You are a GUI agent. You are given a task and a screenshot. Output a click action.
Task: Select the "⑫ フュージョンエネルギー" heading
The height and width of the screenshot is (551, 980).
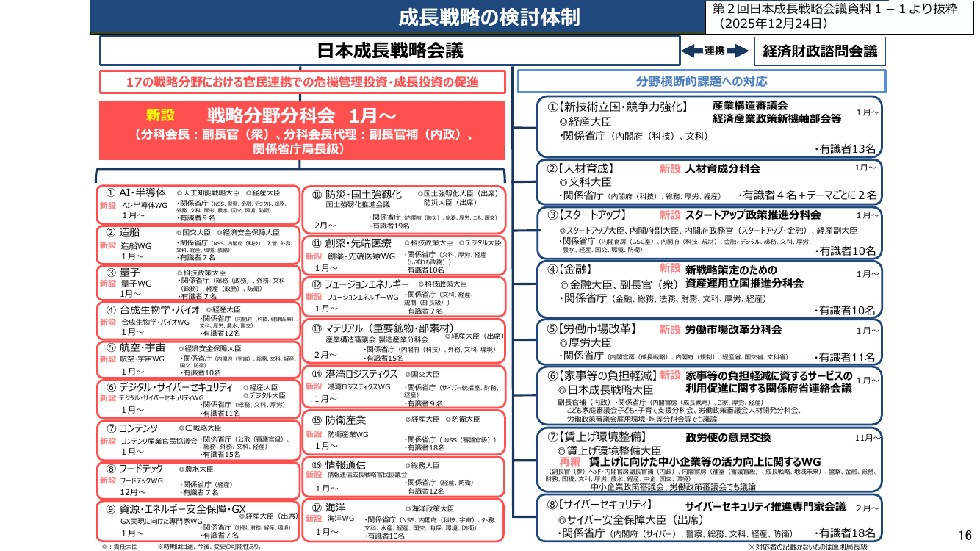(x=361, y=284)
